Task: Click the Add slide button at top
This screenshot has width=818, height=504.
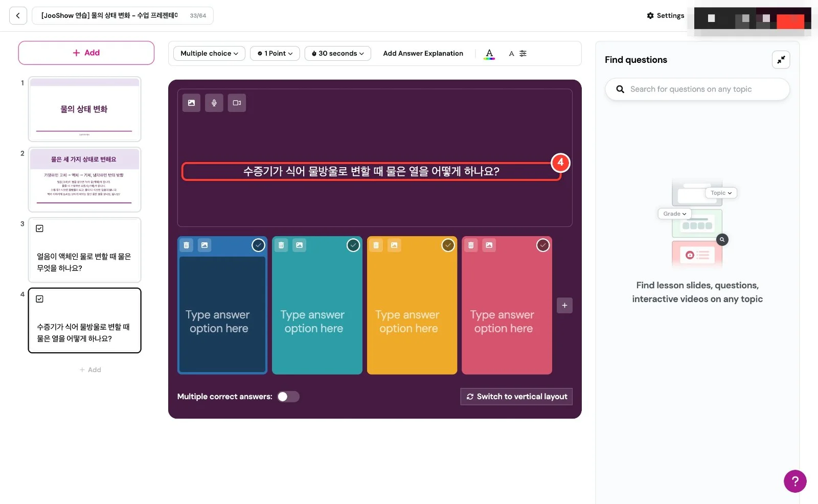Action: [86, 53]
